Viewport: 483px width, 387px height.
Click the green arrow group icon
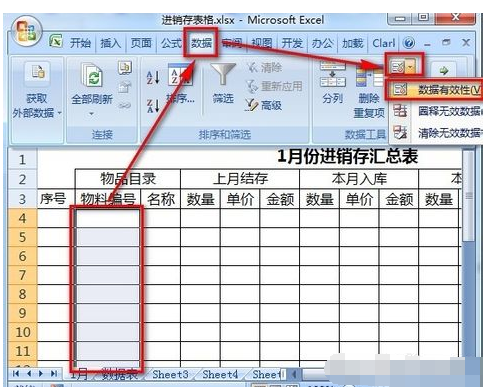click(x=444, y=70)
